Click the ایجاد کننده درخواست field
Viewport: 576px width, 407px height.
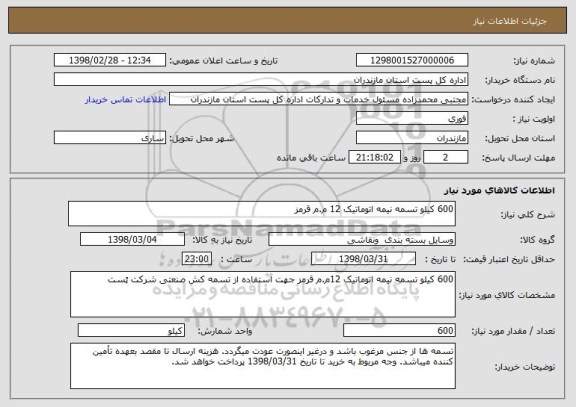pos(318,99)
